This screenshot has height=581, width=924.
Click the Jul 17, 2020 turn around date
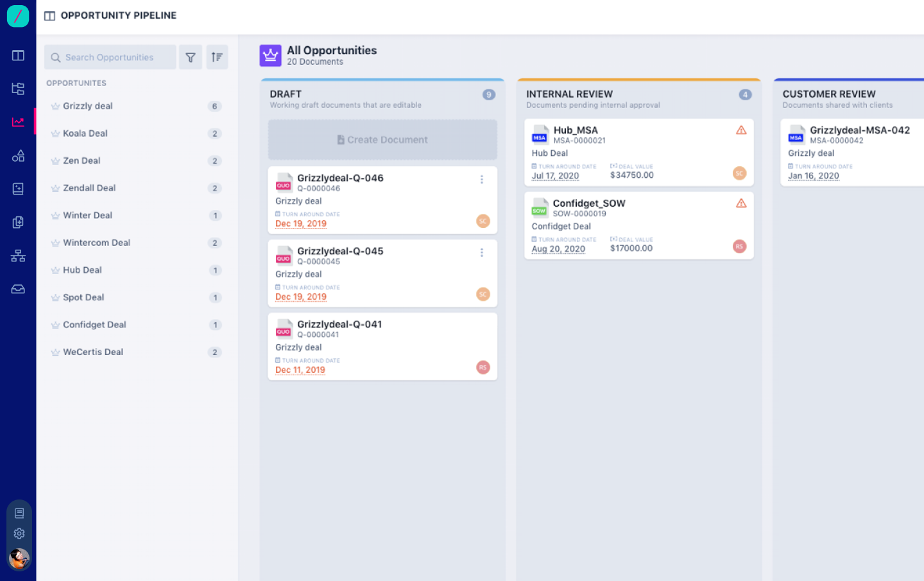555,176
